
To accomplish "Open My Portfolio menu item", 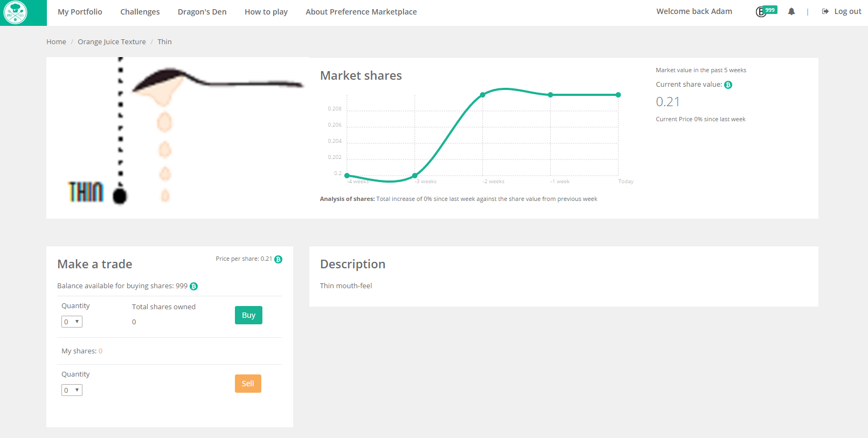I will tap(80, 12).
